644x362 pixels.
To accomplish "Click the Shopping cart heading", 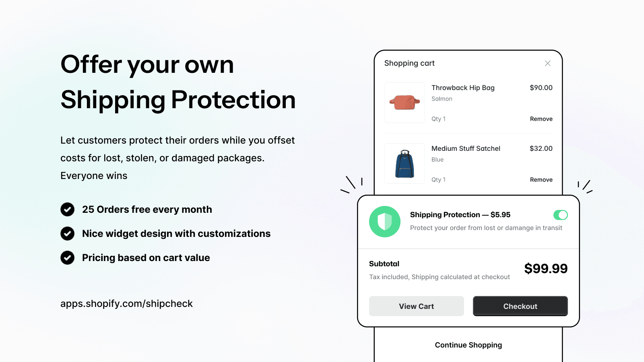I will click(409, 63).
